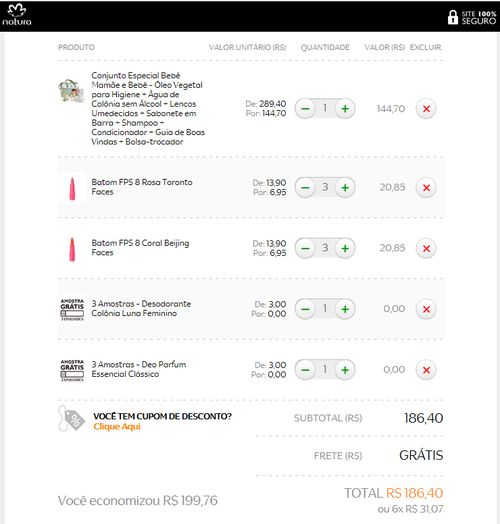Click the Site 100% Seguro lock icon
This screenshot has height=524, width=500.
tap(453, 17)
